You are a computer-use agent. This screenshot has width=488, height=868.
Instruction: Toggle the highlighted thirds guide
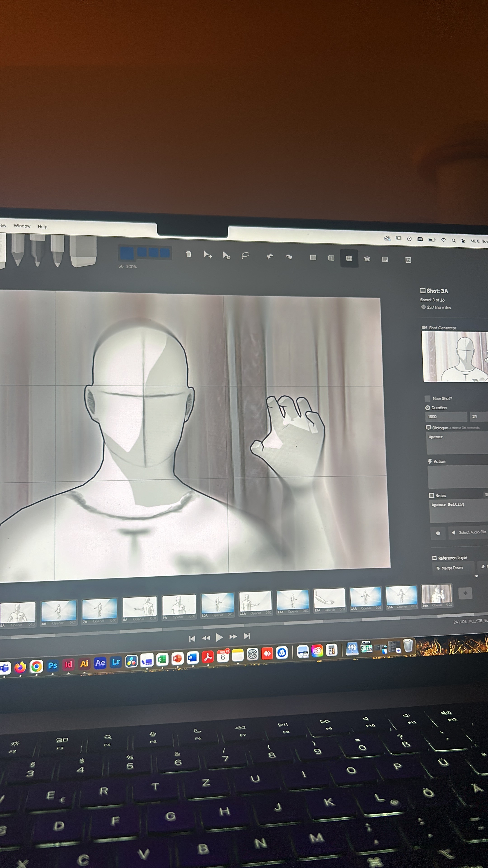point(349,258)
